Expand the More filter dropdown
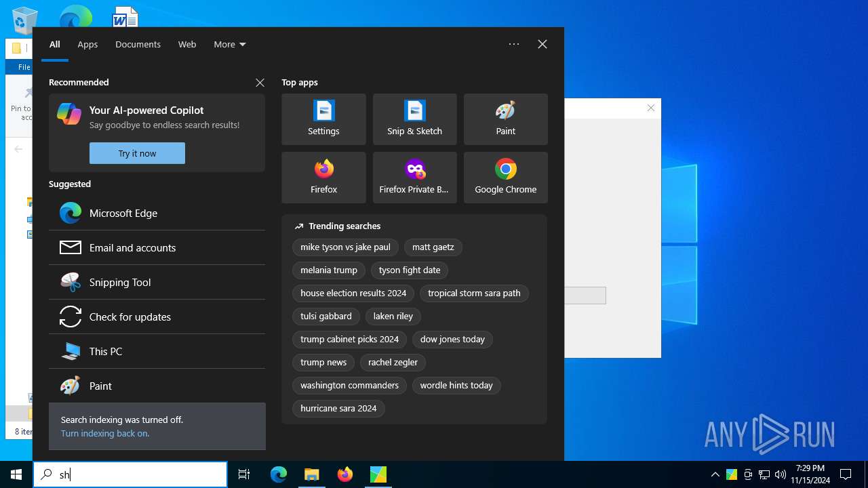Viewport: 868px width, 488px height. click(230, 44)
